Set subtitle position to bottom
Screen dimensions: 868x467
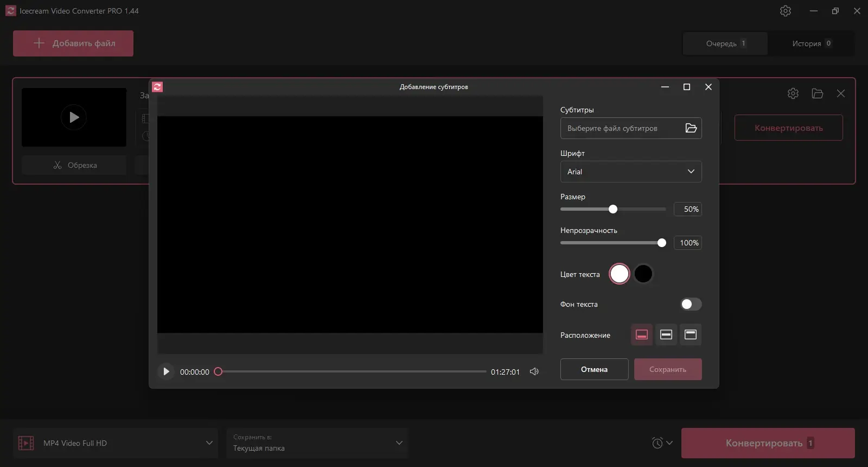(x=642, y=335)
